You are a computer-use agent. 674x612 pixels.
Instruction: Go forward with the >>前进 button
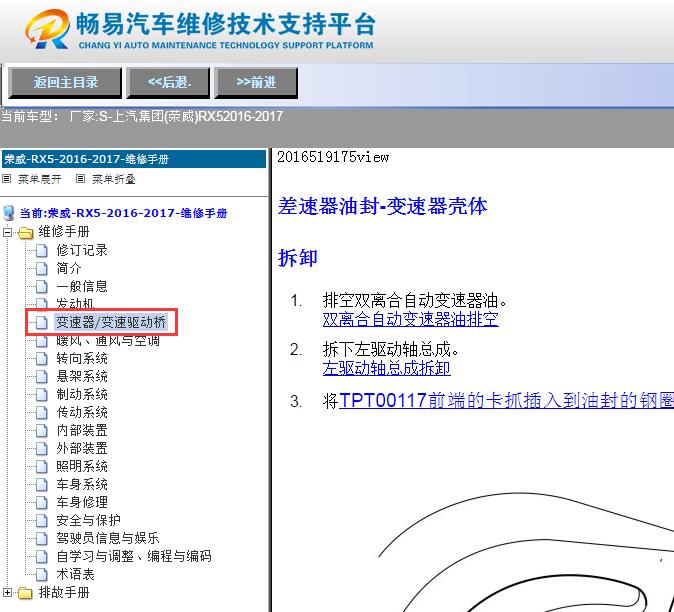(x=256, y=83)
